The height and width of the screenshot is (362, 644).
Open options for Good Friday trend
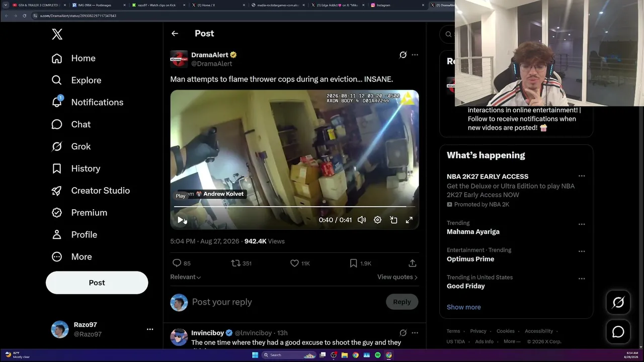tap(582, 279)
